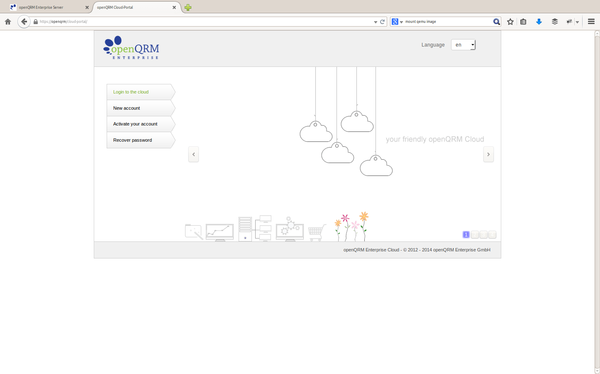The image size is (600, 374).
Task: Advance to next slide with right arrow
Action: point(488,154)
